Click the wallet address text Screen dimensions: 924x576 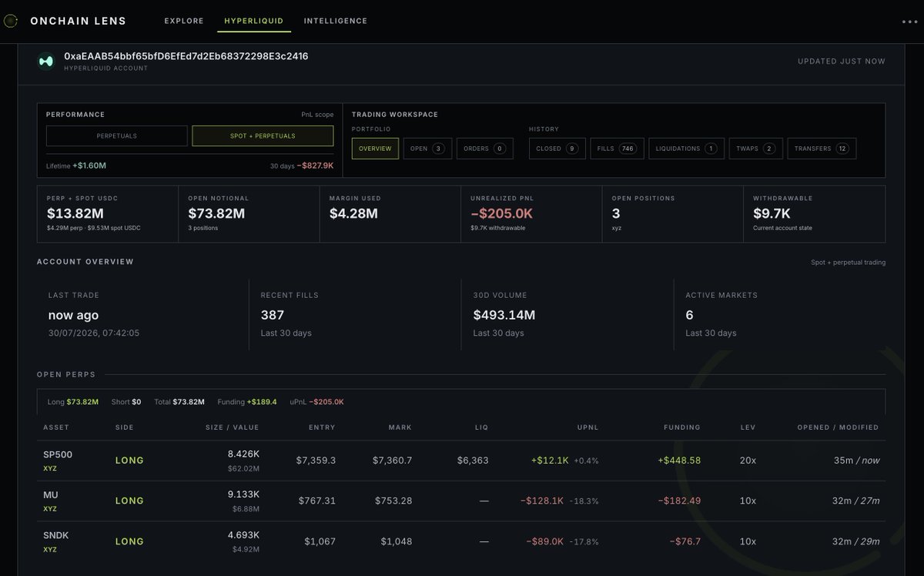pyautogui.click(x=186, y=56)
